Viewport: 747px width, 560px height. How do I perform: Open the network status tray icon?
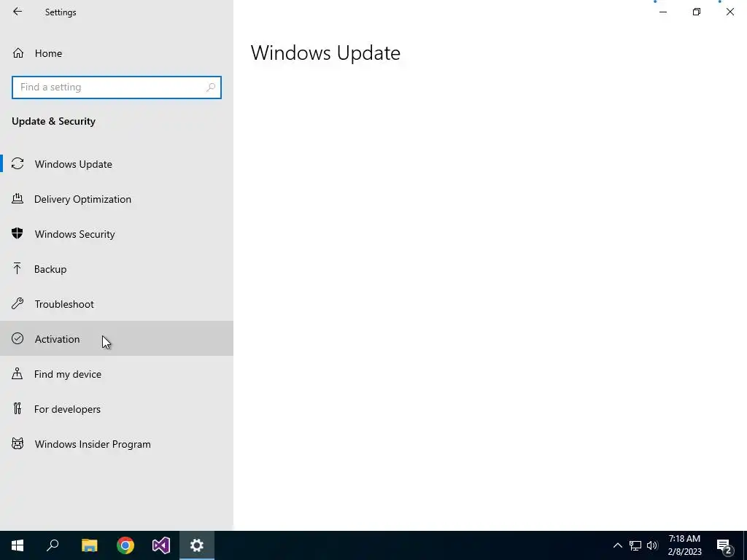coord(635,545)
